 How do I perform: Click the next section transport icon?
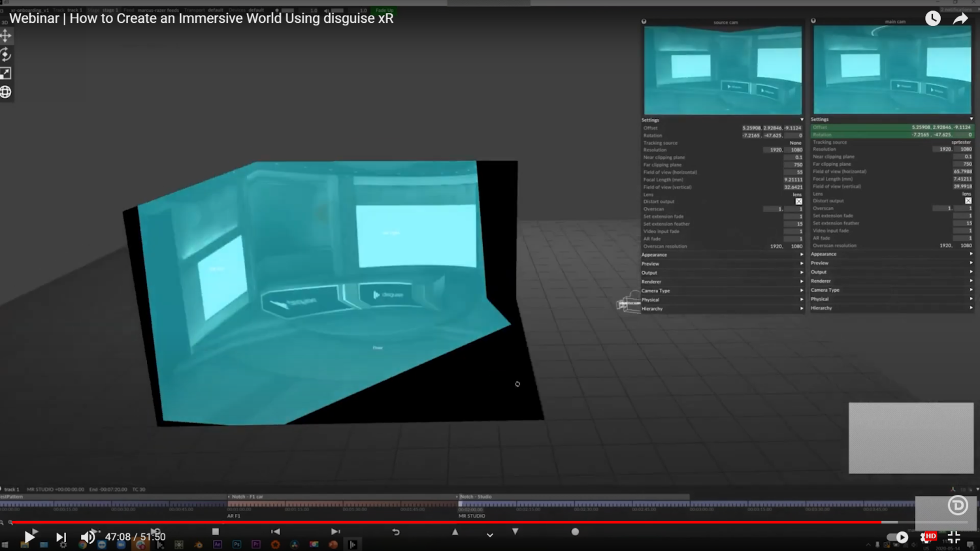[x=335, y=531]
